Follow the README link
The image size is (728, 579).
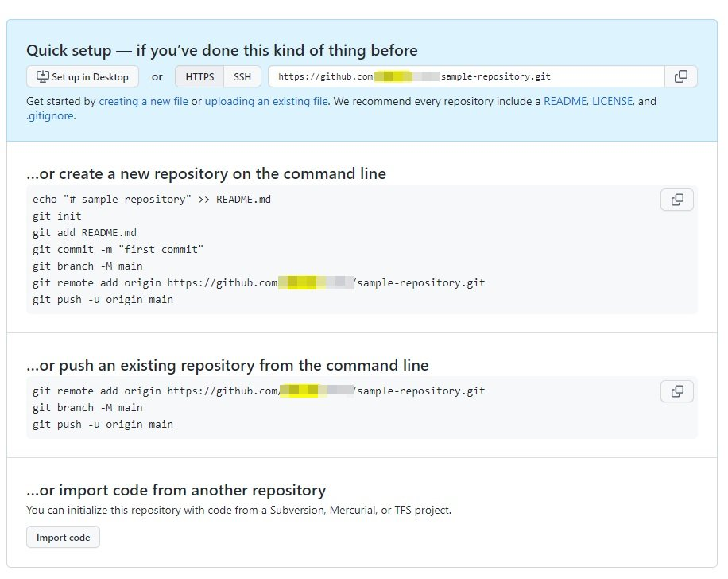click(x=564, y=102)
